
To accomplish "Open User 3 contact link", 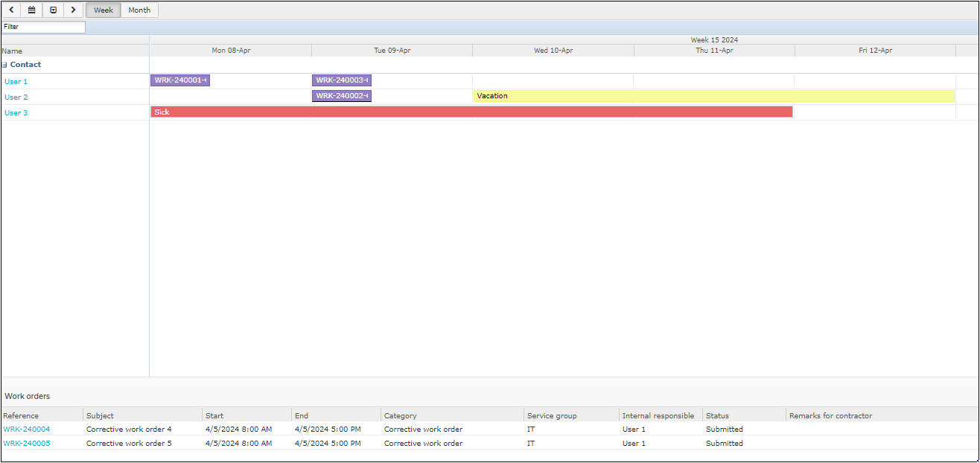I will point(16,113).
